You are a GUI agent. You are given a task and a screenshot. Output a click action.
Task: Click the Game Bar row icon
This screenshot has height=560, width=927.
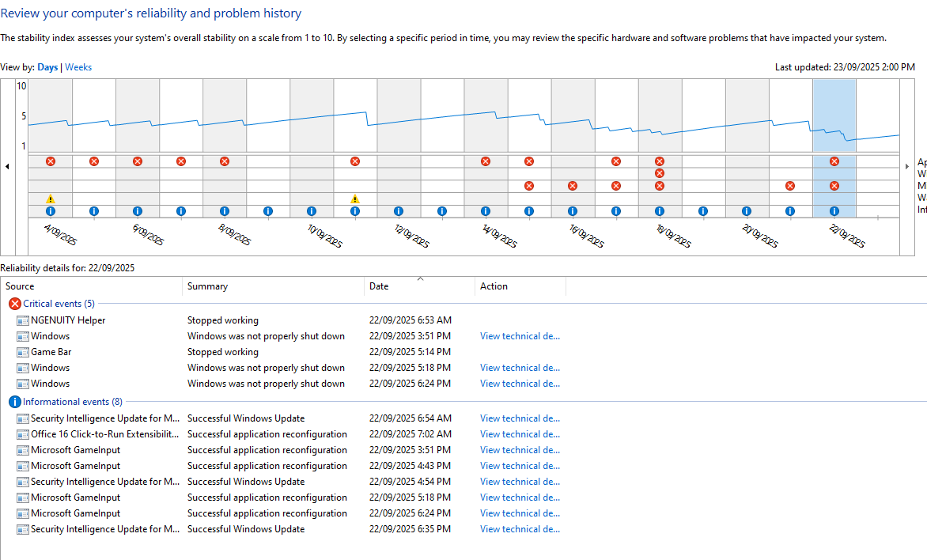pyautogui.click(x=22, y=353)
